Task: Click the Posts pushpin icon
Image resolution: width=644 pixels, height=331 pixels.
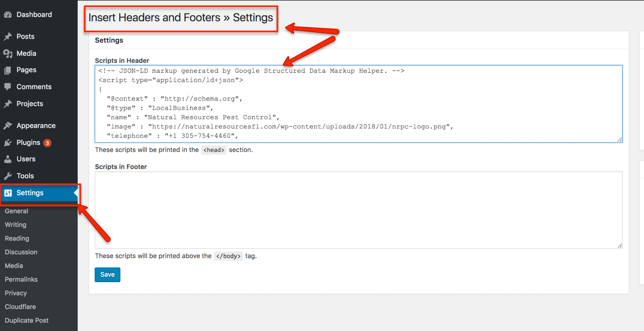Action: point(8,37)
